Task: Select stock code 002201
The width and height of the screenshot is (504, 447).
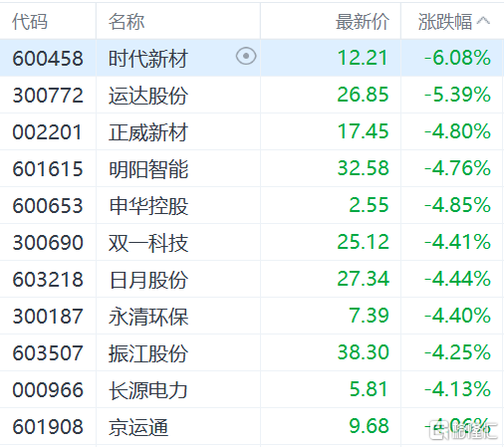Action: 47,132
